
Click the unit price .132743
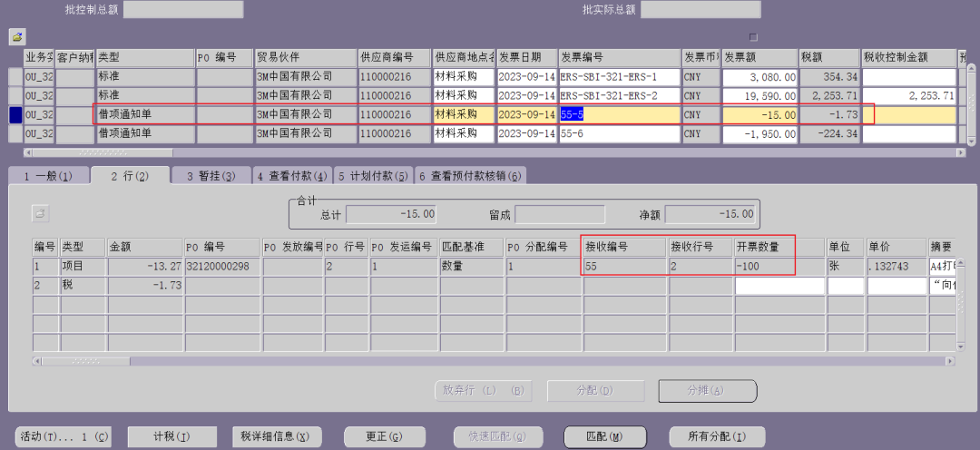[x=896, y=267]
